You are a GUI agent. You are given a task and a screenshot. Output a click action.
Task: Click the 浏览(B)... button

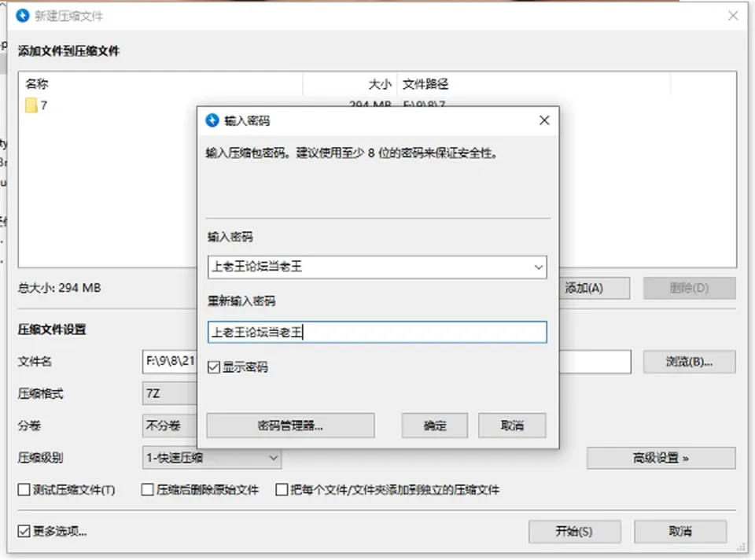690,362
